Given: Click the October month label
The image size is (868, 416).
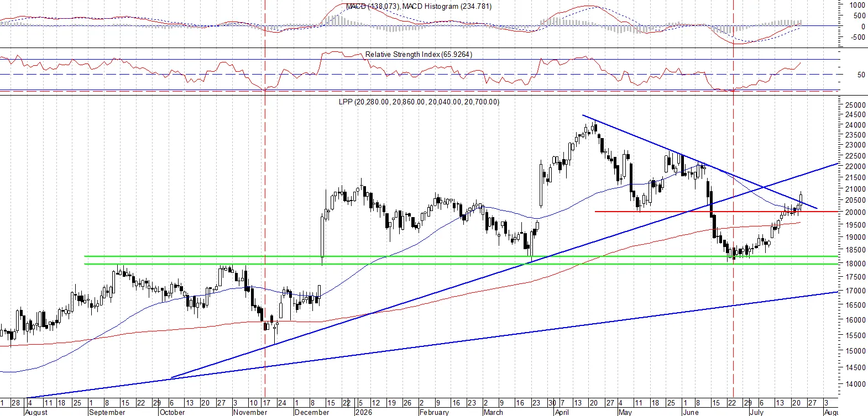Looking at the screenshot, I should (172, 412).
